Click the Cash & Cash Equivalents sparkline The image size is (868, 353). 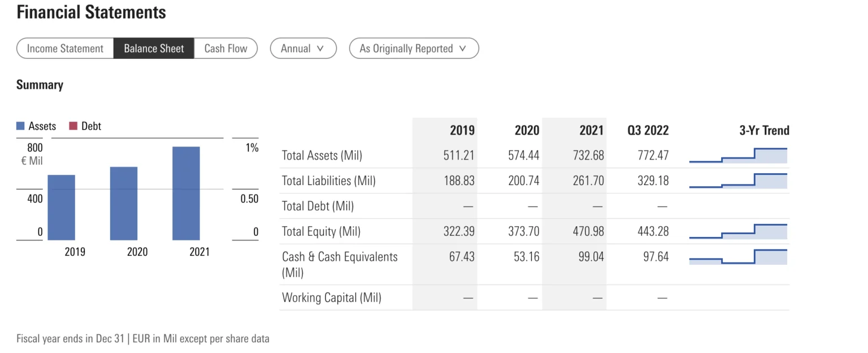pyautogui.click(x=738, y=257)
